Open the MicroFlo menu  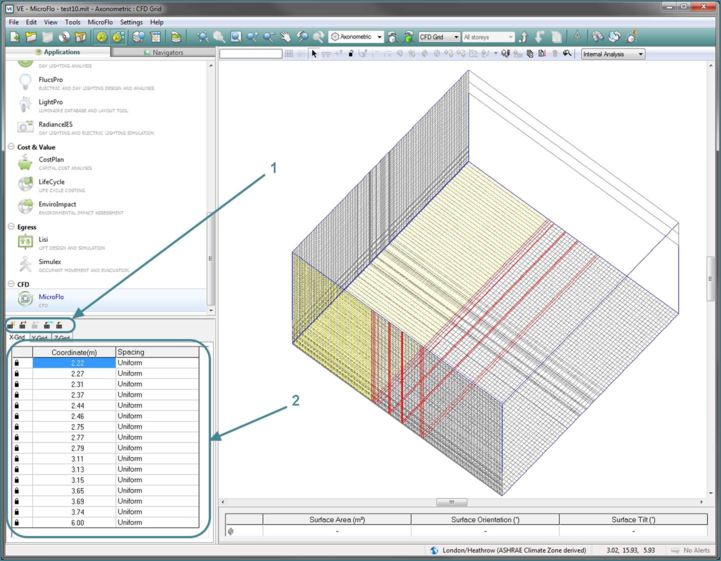pyautogui.click(x=100, y=21)
